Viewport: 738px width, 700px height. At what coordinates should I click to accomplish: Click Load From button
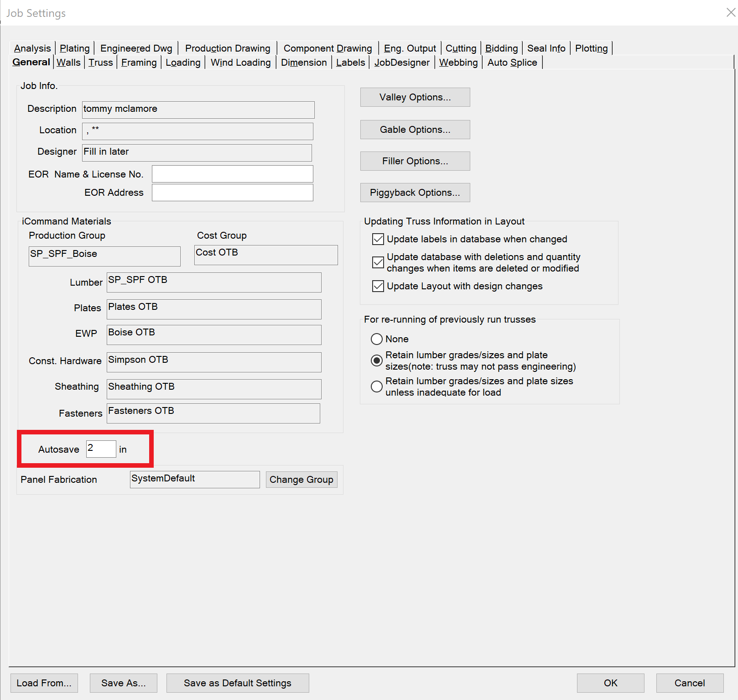pos(44,683)
